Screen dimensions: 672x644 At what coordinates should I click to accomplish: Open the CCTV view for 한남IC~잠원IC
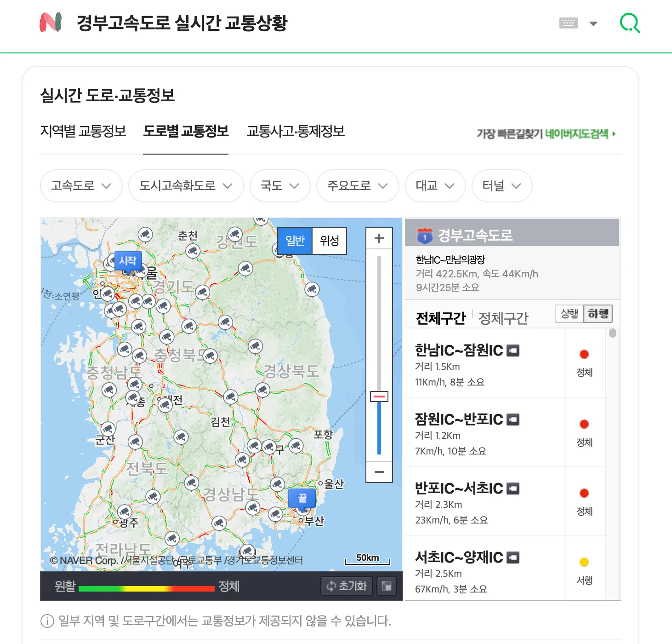pos(513,350)
